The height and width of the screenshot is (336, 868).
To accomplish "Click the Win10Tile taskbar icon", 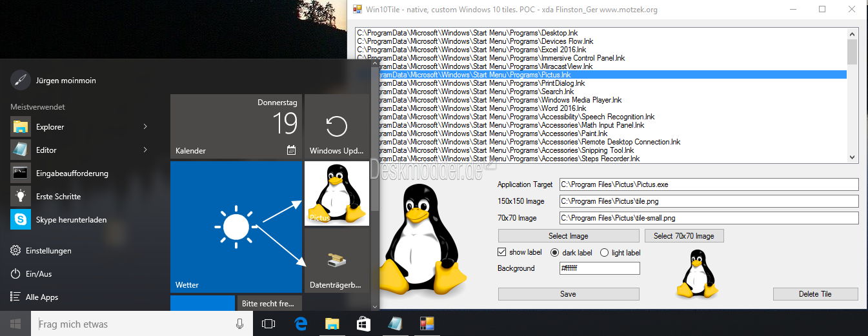I will coord(427,324).
